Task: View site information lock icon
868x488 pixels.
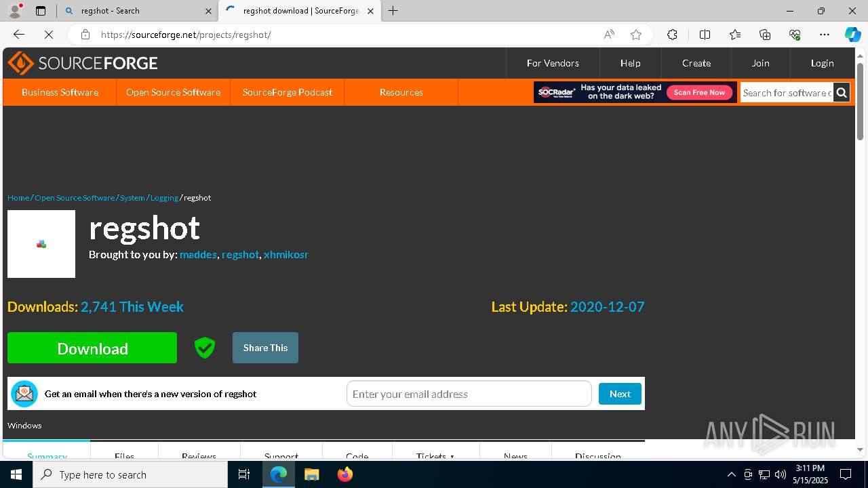Action: [x=85, y=35]
